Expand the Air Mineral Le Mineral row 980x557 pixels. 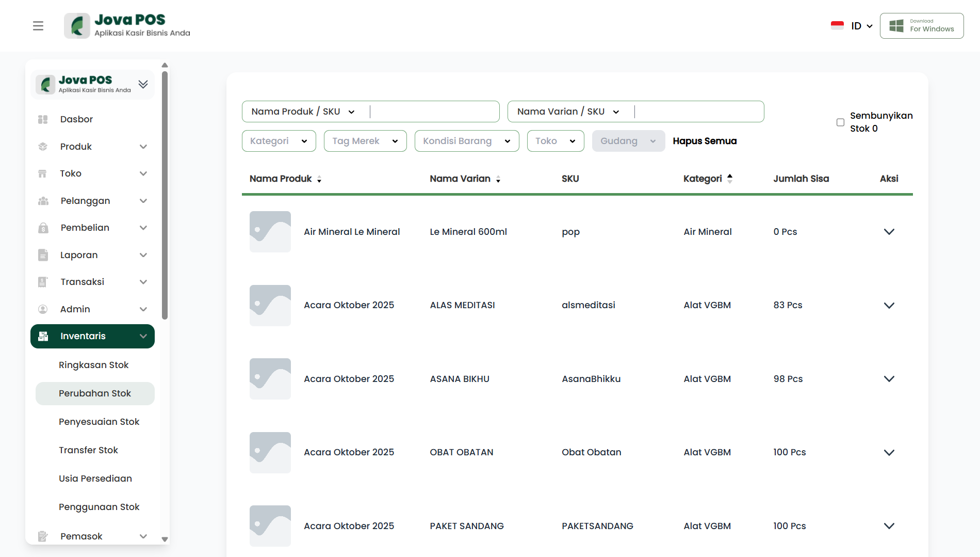pos(889,232)
